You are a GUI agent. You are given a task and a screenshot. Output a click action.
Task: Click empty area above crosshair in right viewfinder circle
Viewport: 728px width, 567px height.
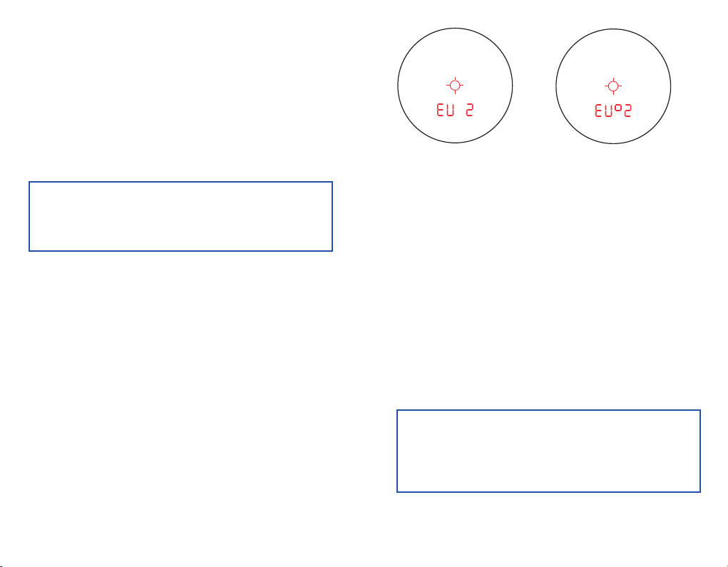pyautogui.click(x=613, y=53)
